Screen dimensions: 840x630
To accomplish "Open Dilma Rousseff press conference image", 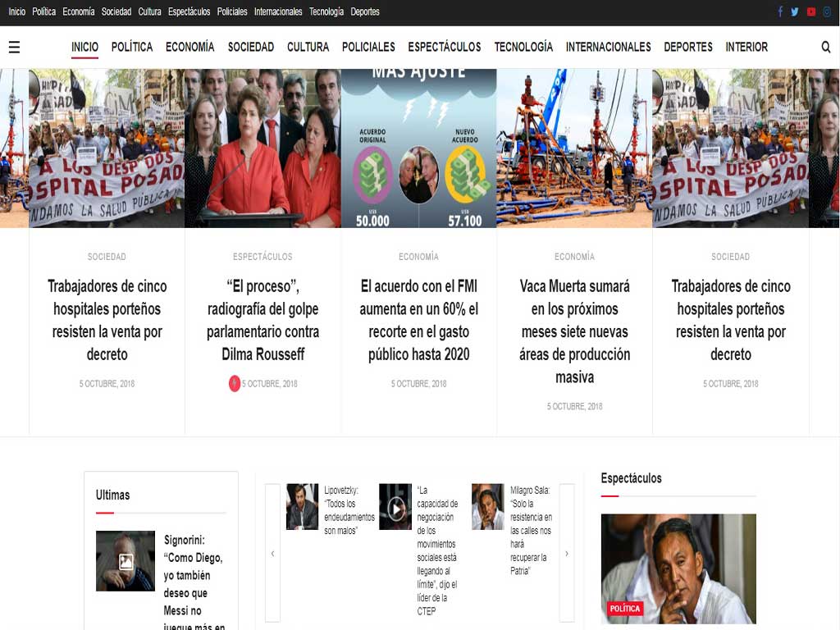I will click(x=262, y=148).
